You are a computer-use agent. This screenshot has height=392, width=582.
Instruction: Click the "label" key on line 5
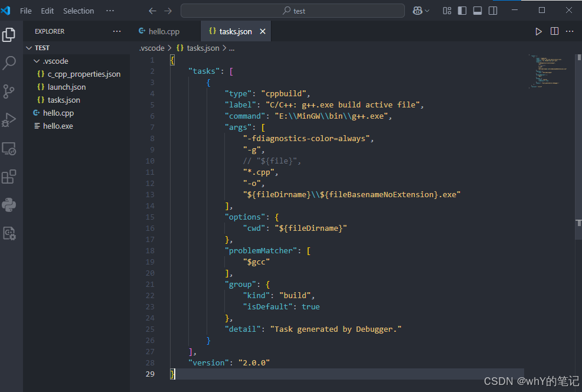point(240,104)
